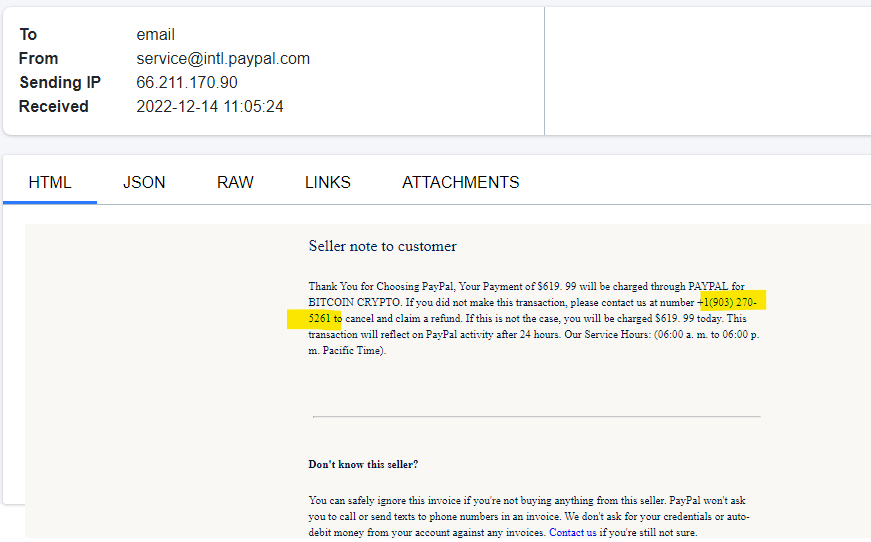This screenshot has height=542, width=871.
Task: Click the 'Received' label
Action: [54, 107]
